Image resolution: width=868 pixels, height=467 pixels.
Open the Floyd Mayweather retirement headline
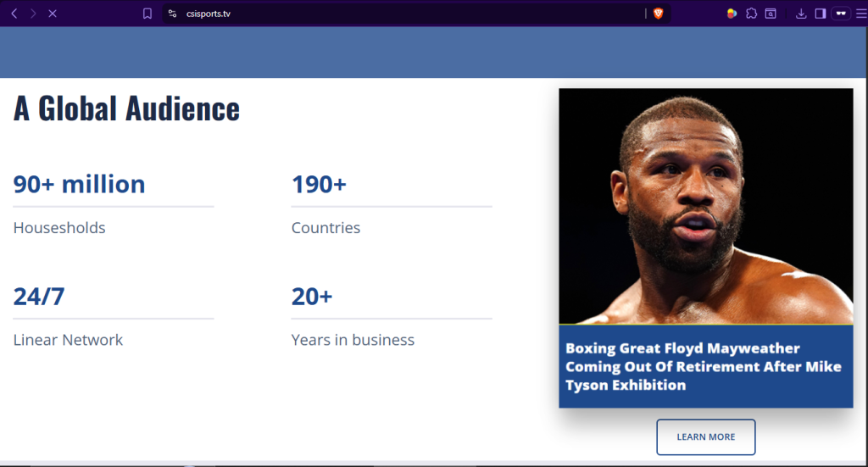tap(704, 366)
